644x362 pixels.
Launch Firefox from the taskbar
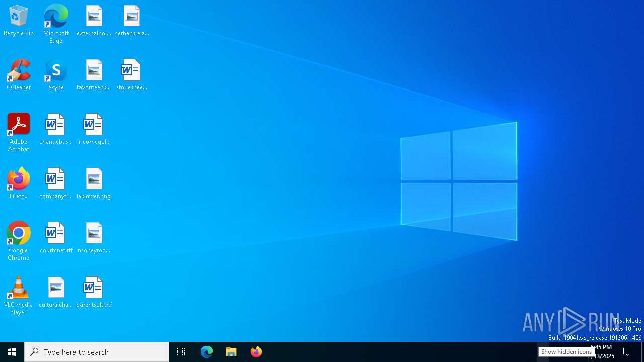[x=256, y=352]
